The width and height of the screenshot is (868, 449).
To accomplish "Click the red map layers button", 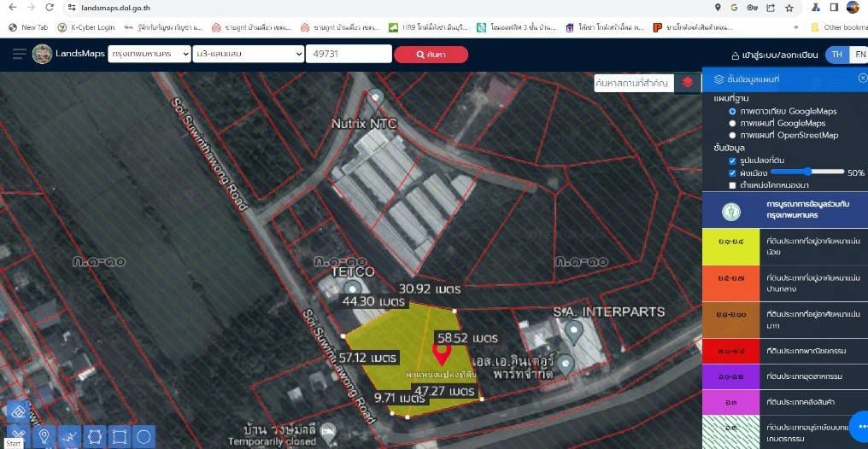I will pyautogui.click(x=688, y=83).
